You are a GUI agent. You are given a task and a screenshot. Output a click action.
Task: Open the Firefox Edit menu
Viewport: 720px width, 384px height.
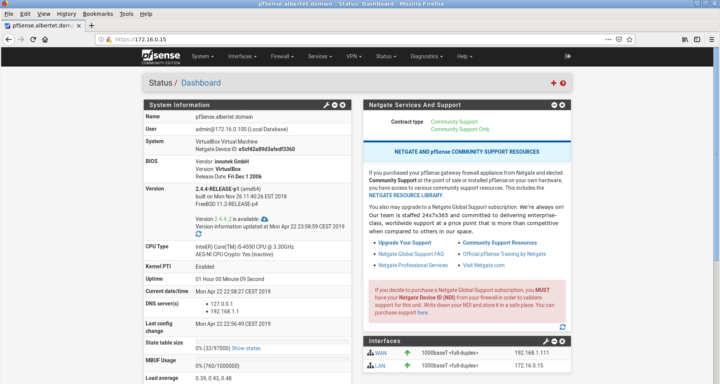(25, 14)
